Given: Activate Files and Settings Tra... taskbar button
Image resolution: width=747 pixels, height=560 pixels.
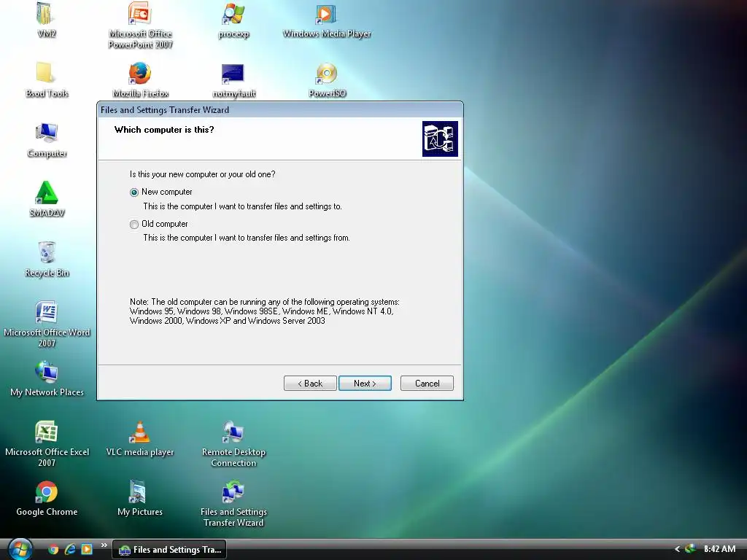Looking at the screenshot, I should coord(169,550).
